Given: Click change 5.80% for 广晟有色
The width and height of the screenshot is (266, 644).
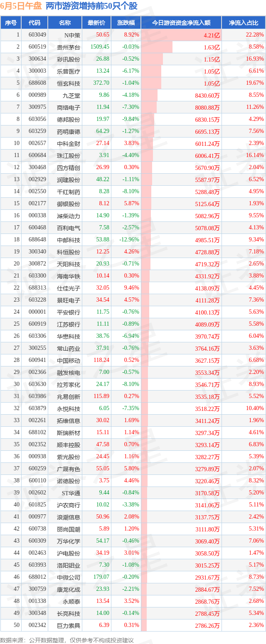Looking at the screenshot, I should [x=131, y=469].
